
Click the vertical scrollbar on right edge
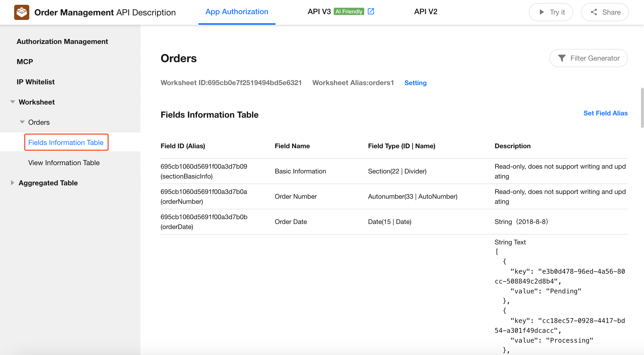(642, 108)
